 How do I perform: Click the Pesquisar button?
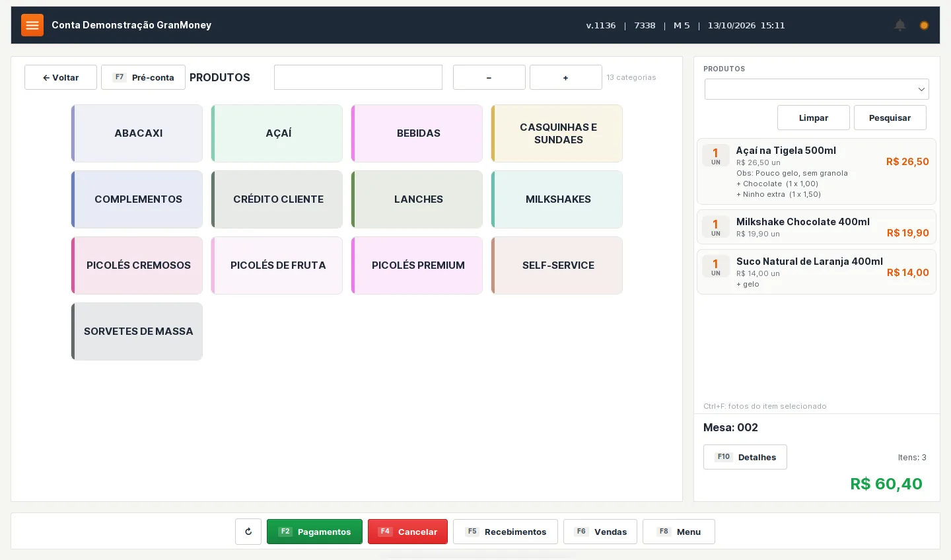[x=890, y=118]
